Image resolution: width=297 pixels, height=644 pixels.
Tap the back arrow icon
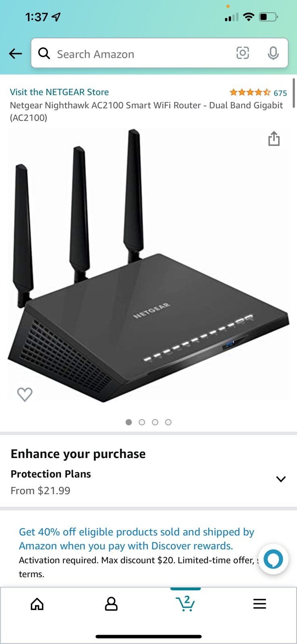pos(15,54)
